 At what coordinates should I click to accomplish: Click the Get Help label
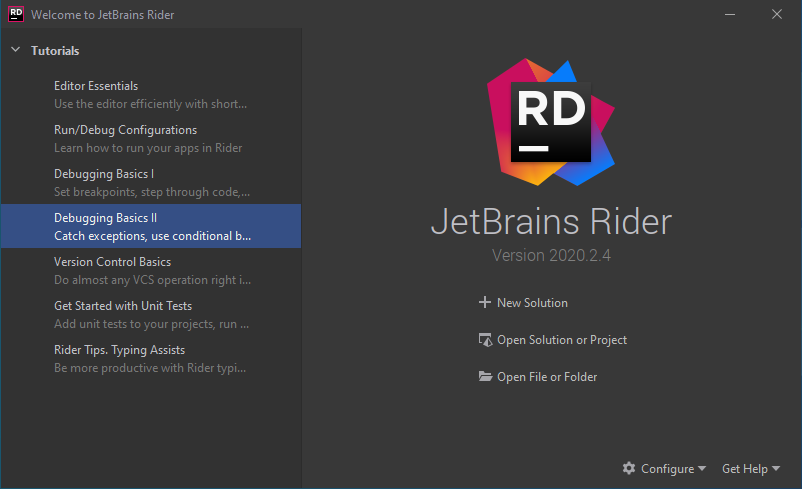pos(745,469)
